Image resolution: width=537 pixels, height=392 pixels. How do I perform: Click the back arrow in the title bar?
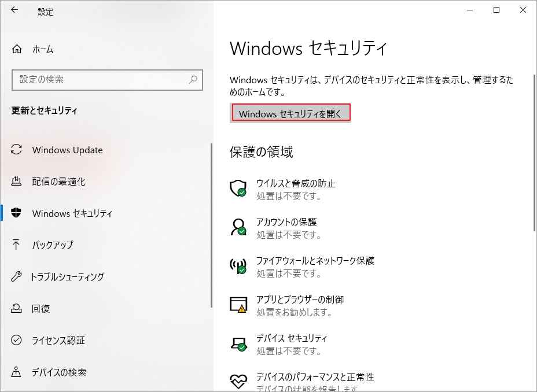[14, 10]
